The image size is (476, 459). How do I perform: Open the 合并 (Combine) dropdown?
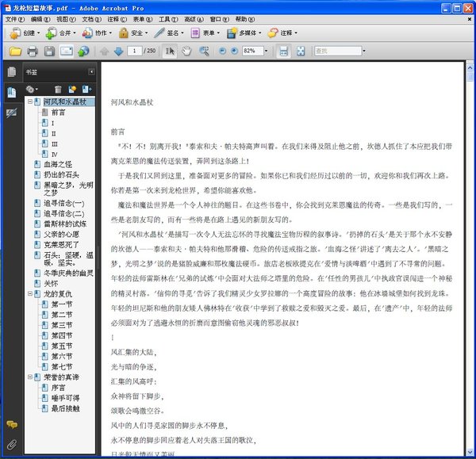coord(61,33)
